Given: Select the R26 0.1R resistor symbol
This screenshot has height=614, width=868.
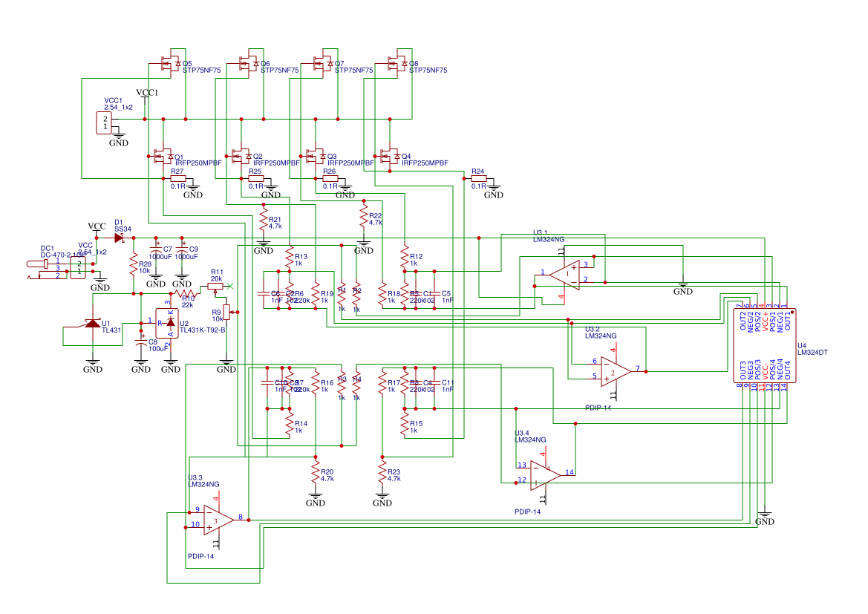Looking at the screenshot, I should tap(330, 179).
